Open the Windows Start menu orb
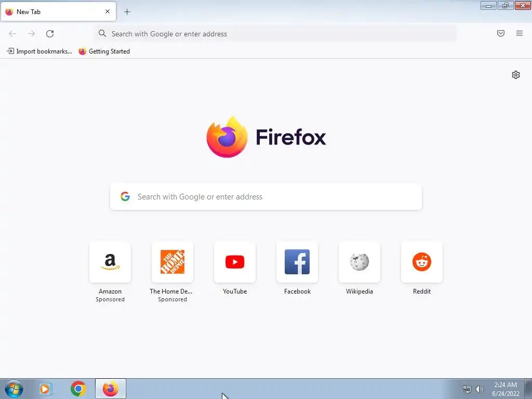 tap(14, 389)
